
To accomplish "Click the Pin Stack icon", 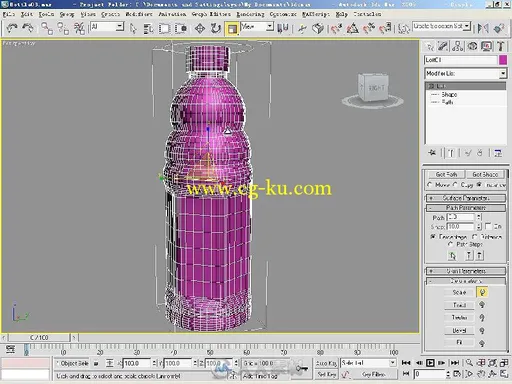I will (432, 153).
